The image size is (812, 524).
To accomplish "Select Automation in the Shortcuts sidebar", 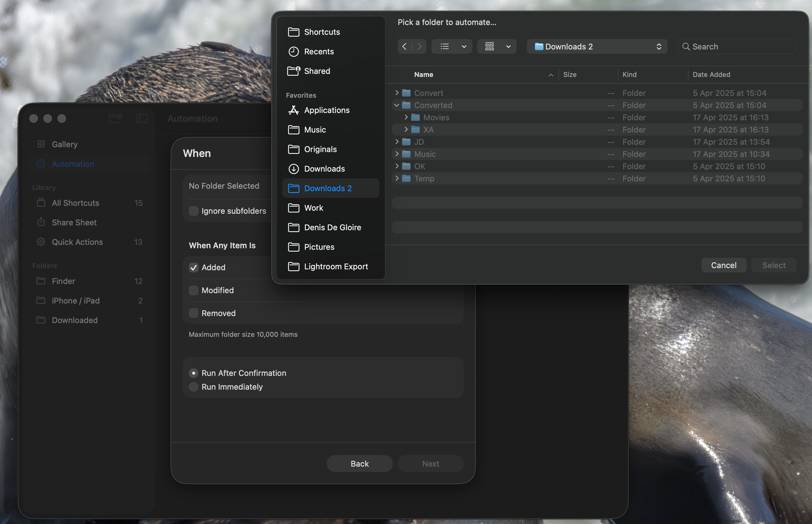I will [73, 164].
